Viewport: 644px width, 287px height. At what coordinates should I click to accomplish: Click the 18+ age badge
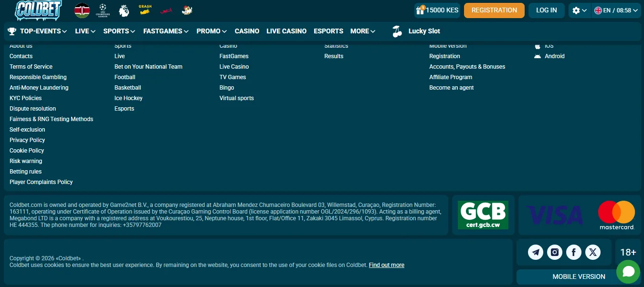tap(628, 253)
